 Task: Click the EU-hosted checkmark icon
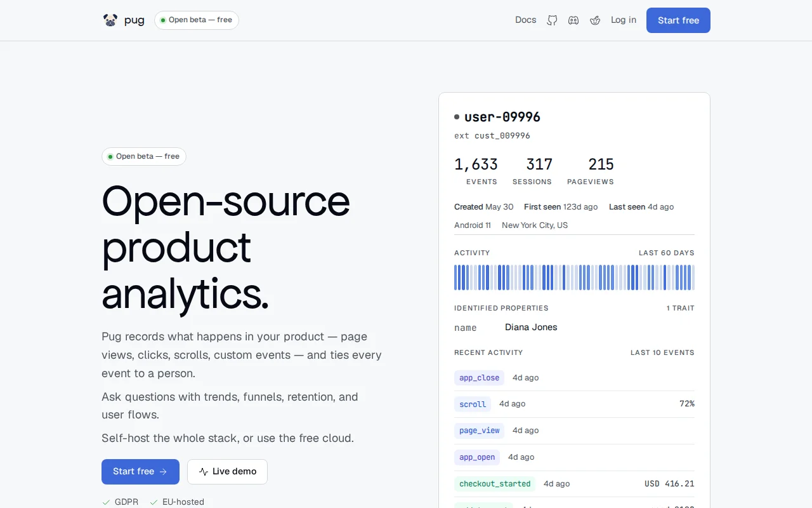click(154, 502)
